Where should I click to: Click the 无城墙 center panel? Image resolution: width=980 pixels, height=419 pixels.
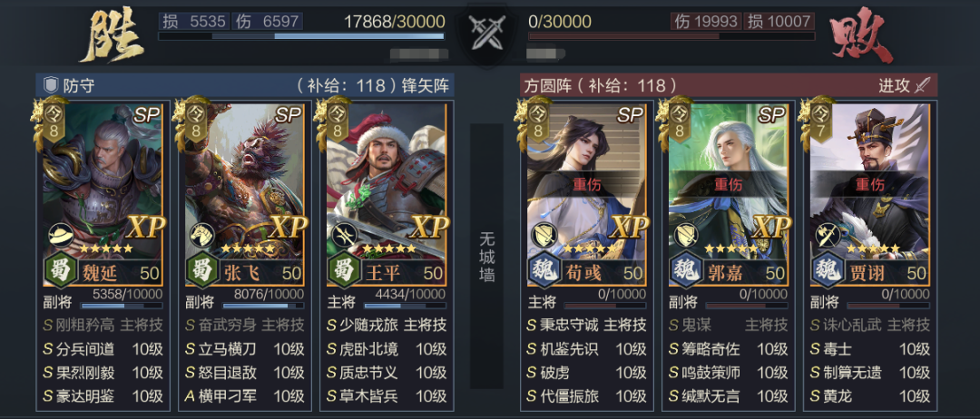[486, 256]
